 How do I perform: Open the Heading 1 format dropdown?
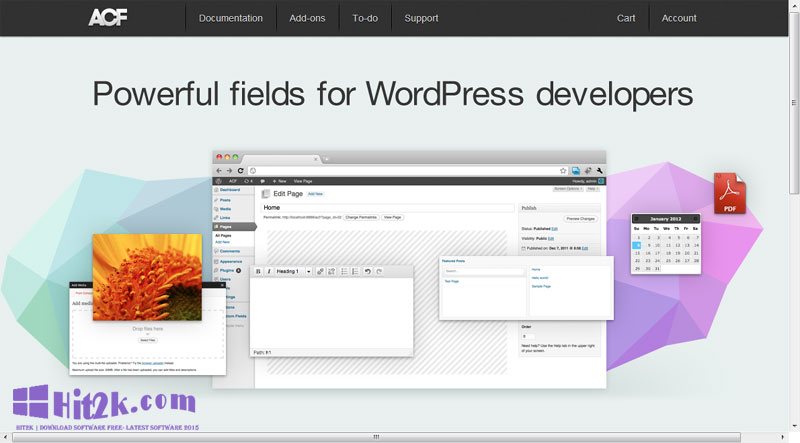(293, 272)
